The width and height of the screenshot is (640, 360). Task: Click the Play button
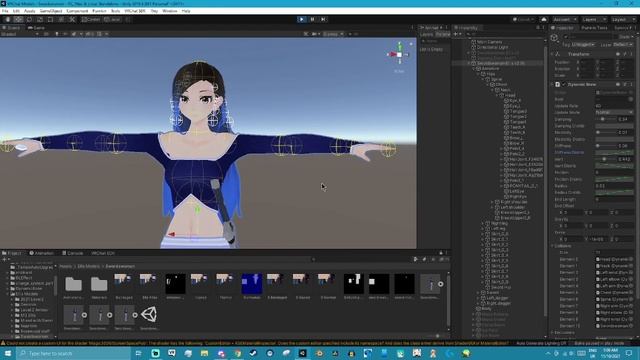[x=302, y=19]
